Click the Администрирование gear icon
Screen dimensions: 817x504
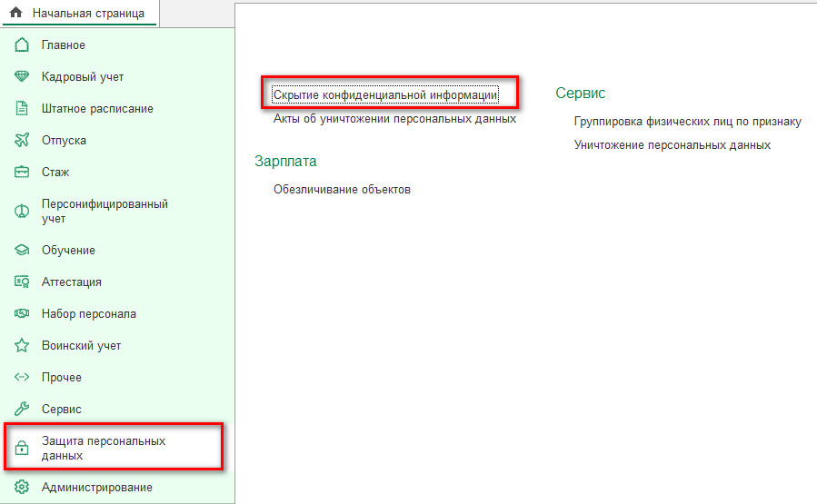[x=23, y=488]
